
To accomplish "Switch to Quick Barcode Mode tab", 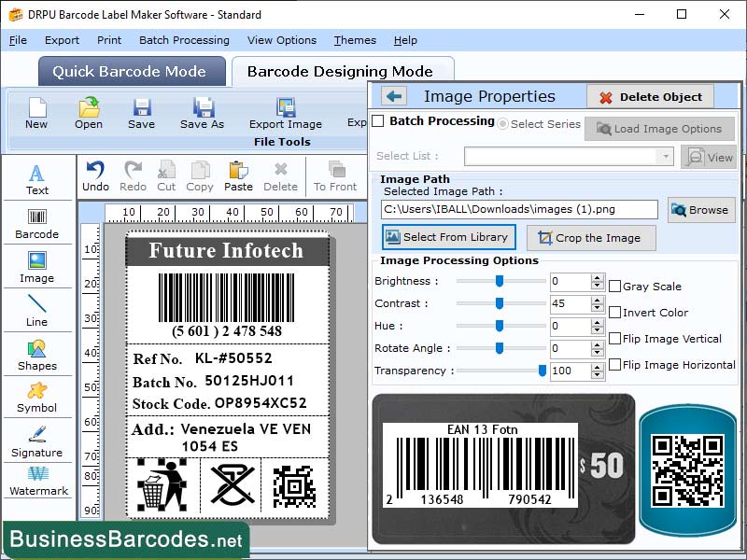I will click(131, 71).
